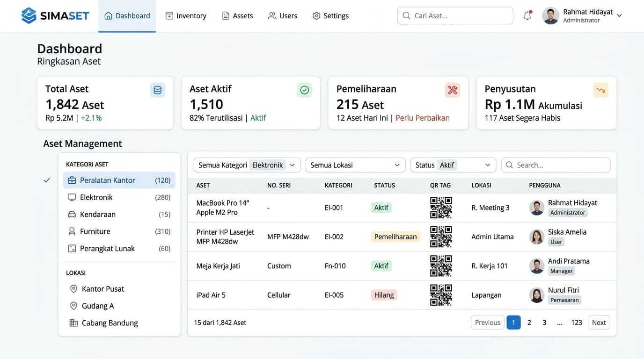Open QR tag for MacBook Pro 14"
Viewport: 644px width, 359px height.
(x=441, y=208)
